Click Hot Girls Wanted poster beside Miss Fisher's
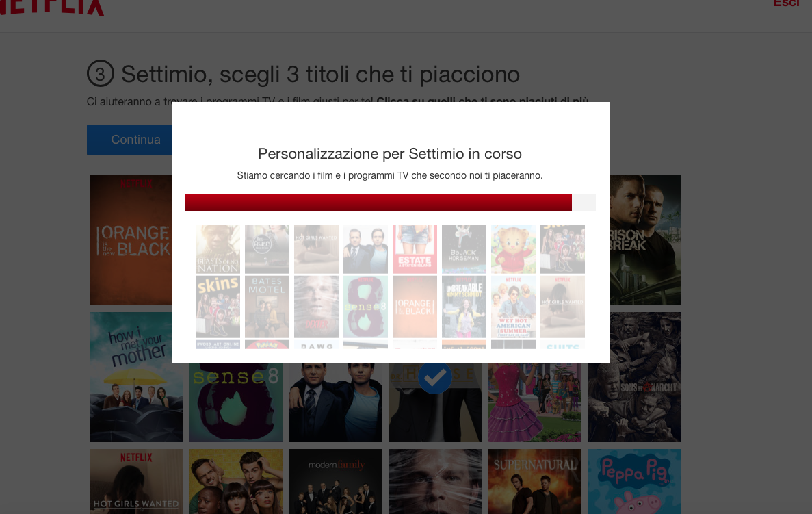Viewport: 812px width, 514px height. [317, 249]
